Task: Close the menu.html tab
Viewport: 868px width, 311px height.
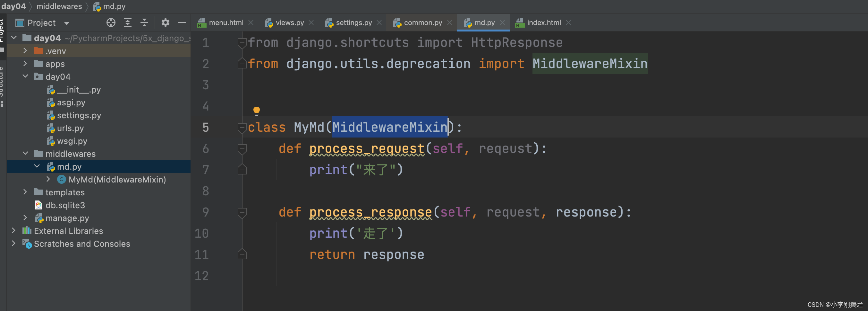Action: (x=251, y=22)
